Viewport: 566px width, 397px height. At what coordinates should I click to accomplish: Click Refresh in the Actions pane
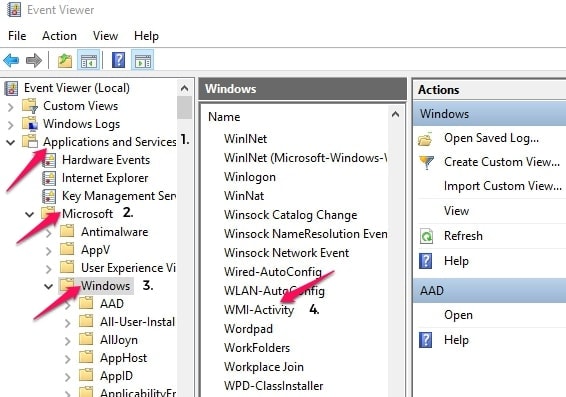pos(463,236)
